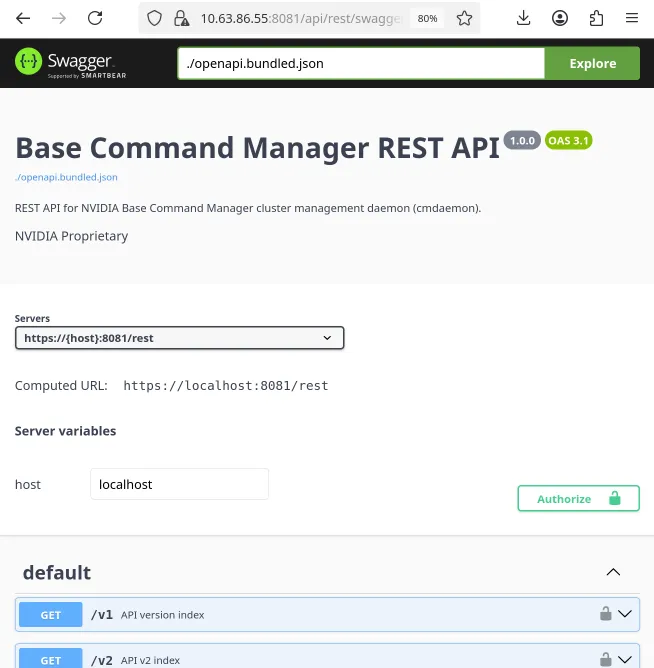Click the Base Command Manager REST API title

coord(257,148)
